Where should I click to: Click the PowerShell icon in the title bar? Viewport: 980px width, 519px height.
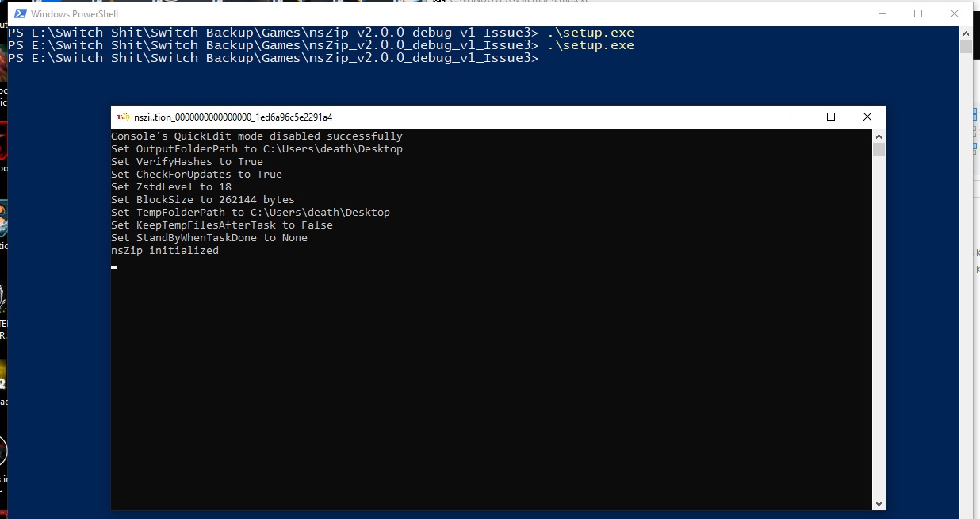(x=19, y=13)
